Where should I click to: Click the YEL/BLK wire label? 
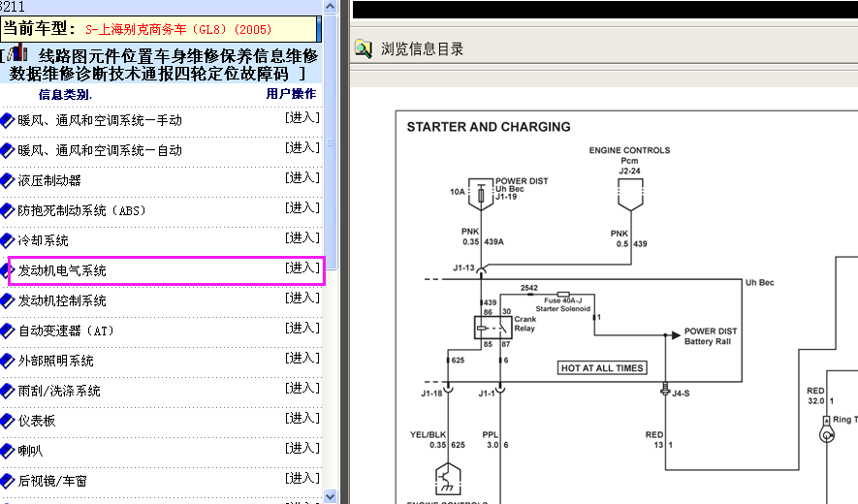point(428,434)
